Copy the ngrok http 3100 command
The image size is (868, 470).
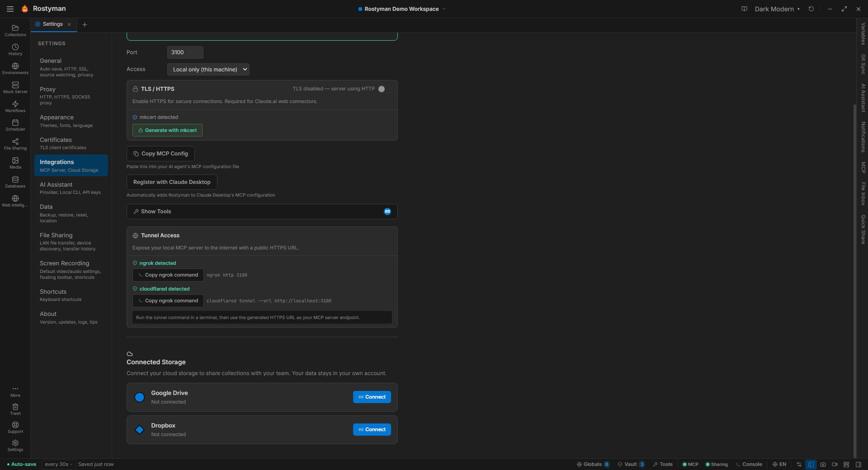pos(168,275)
